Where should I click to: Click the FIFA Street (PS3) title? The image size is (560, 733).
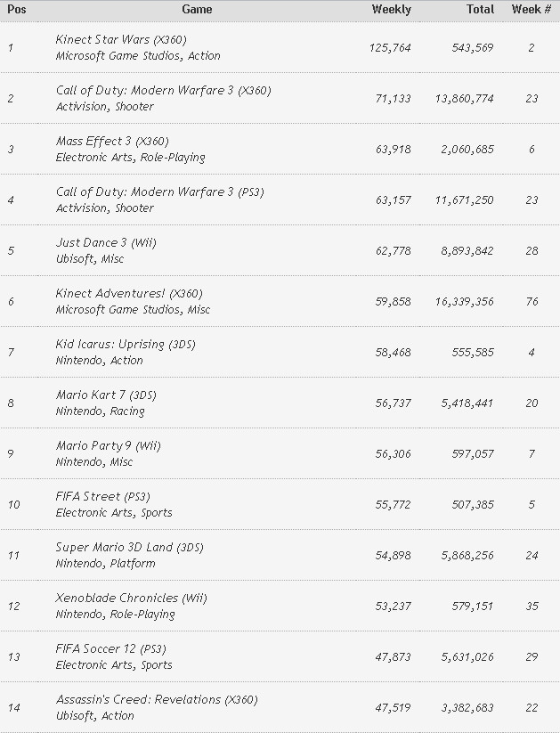click(x=101, y=497)
